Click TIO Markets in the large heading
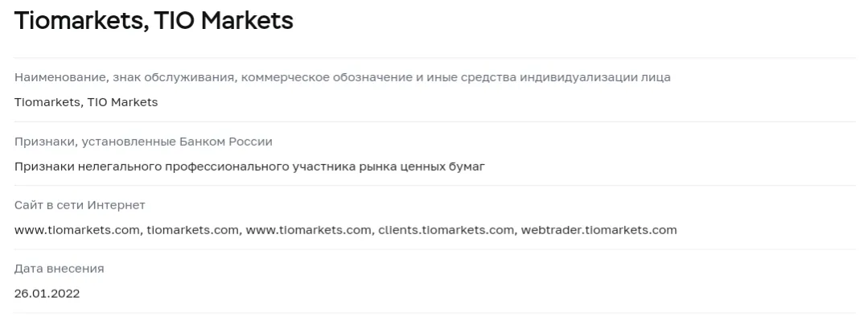The image size is (868, 317). [x=224, y=21]
